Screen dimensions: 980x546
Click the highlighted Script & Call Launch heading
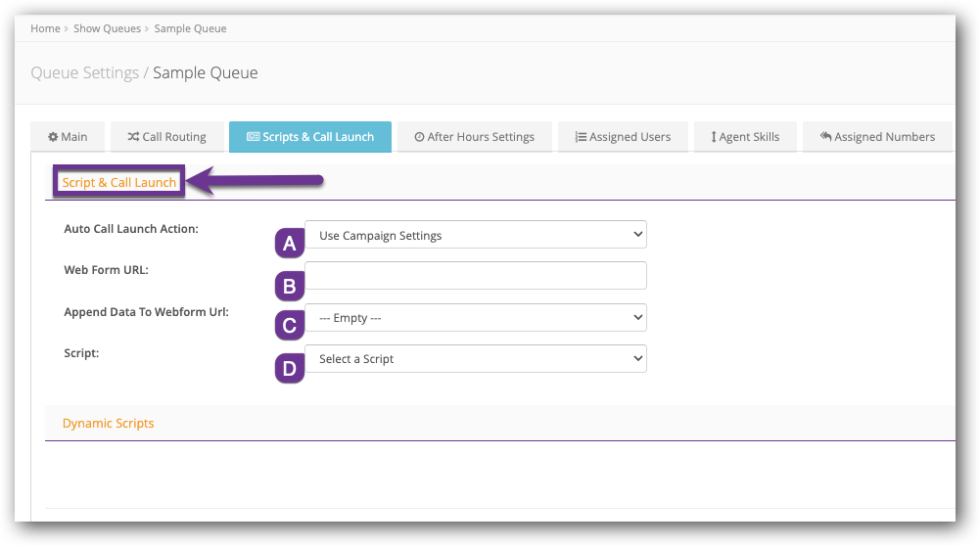(x=119, y=183)
